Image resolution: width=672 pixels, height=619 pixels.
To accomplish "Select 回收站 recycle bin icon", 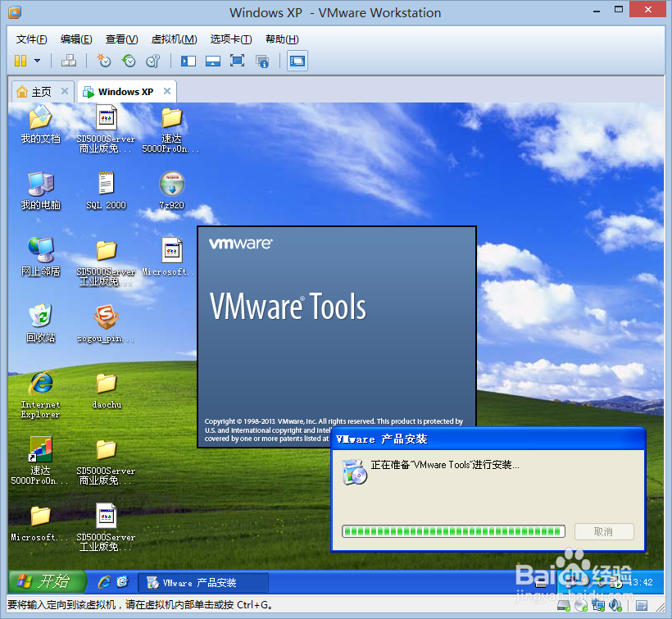I will pyautogui.click(x=40, y=323).
